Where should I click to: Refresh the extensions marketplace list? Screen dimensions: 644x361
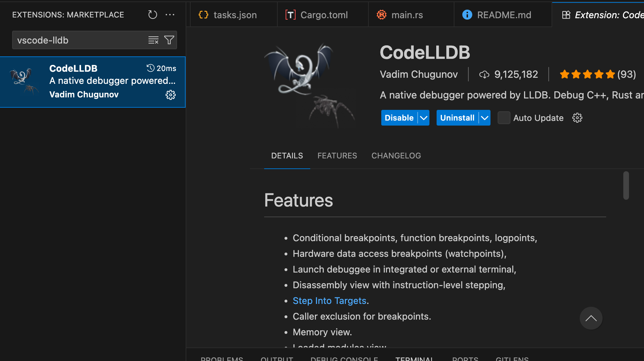coord(152,15)
